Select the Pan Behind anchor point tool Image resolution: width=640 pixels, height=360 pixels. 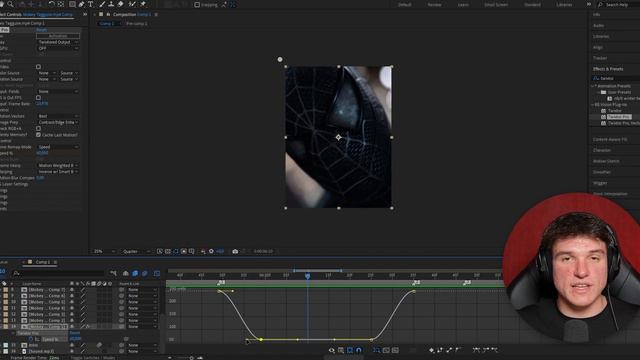tap(61, 4)
